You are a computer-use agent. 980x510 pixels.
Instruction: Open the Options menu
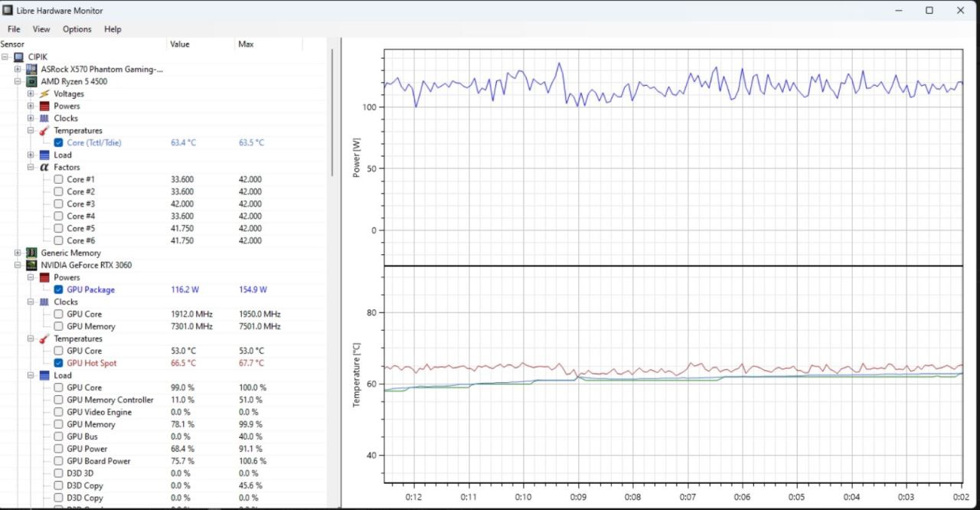[77, 29]
